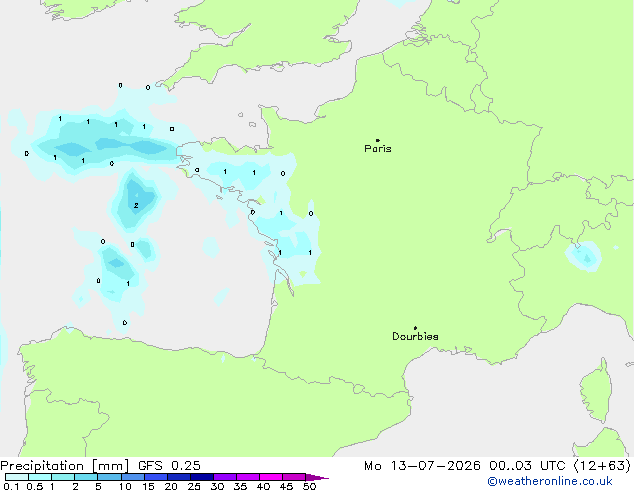Viewport: 634px width, 490px height.
Task: Click the 'GFS 0.25' model label
Action: tap(169, 466)
